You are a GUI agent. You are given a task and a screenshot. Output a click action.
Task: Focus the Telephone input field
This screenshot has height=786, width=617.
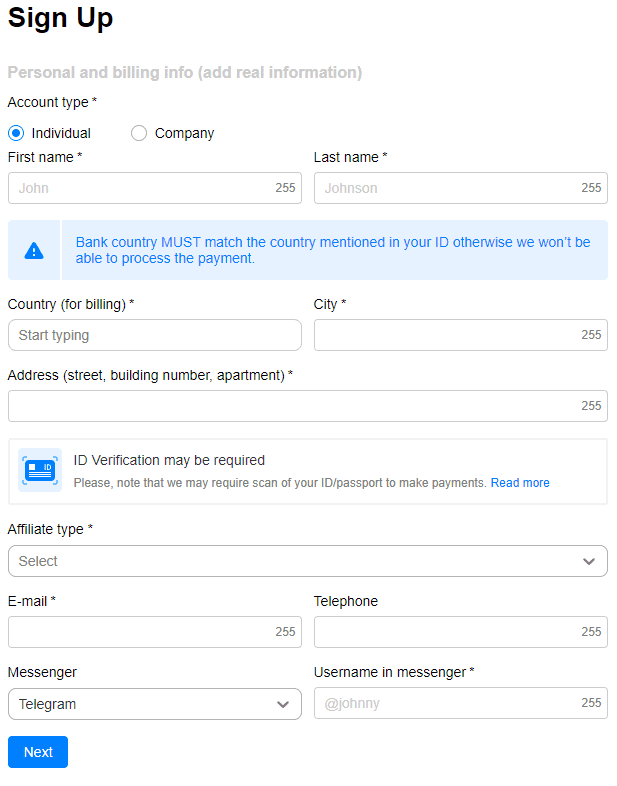point(461,632)
